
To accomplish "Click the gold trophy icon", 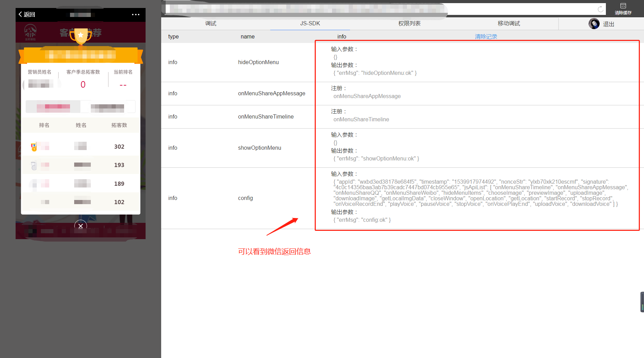I will [81, 36].
